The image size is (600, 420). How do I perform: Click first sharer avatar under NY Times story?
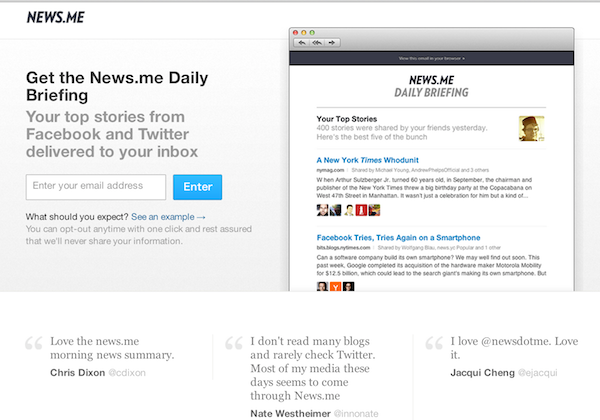(x=322, y=211)
